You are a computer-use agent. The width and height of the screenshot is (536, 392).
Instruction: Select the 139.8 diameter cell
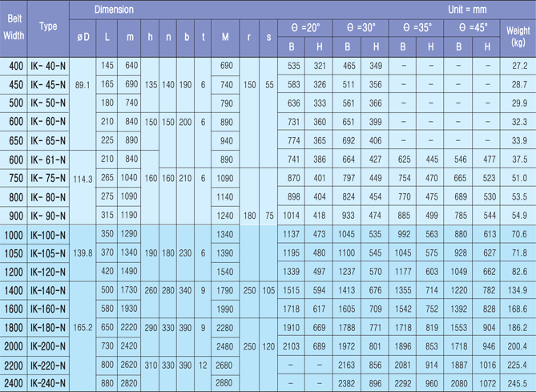(x=83, y=253)
